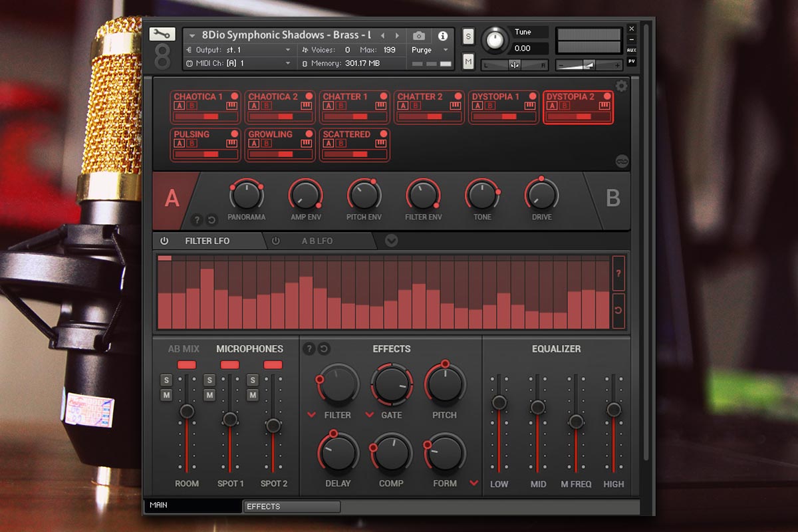Toggle the A B LFO power button
This screenshot has width=798, height=532.
276,241
